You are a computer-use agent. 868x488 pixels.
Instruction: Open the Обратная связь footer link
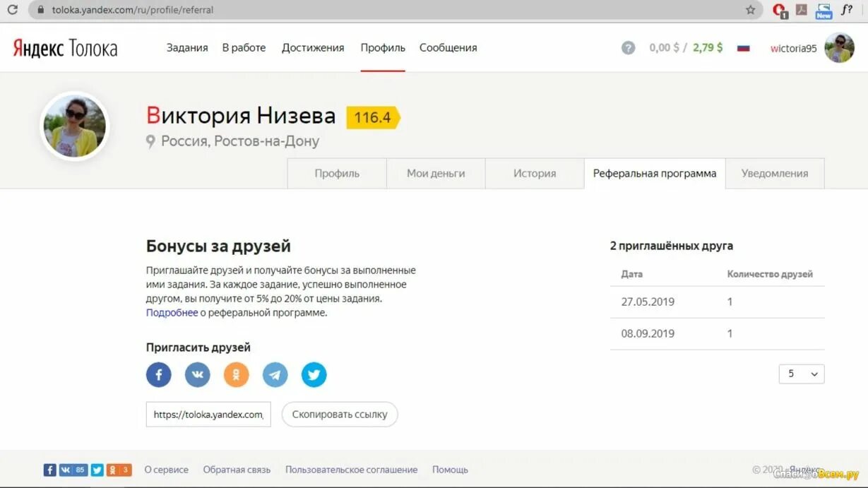point(237,470)
